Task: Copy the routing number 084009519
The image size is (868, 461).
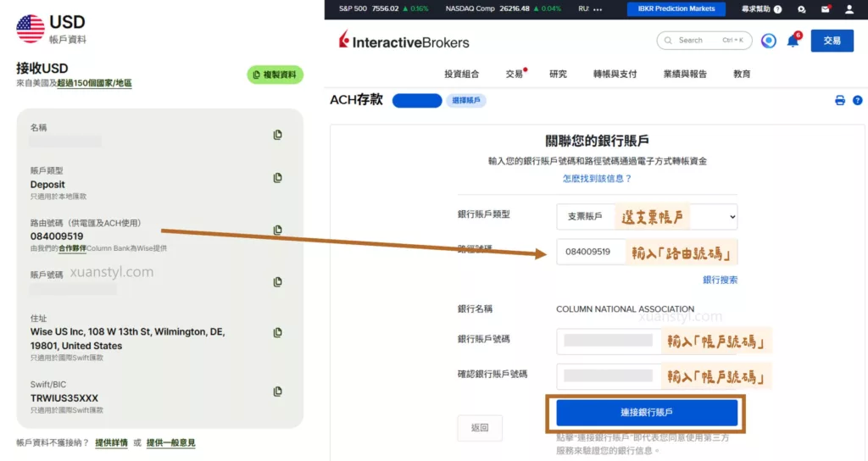Action: 277,229
